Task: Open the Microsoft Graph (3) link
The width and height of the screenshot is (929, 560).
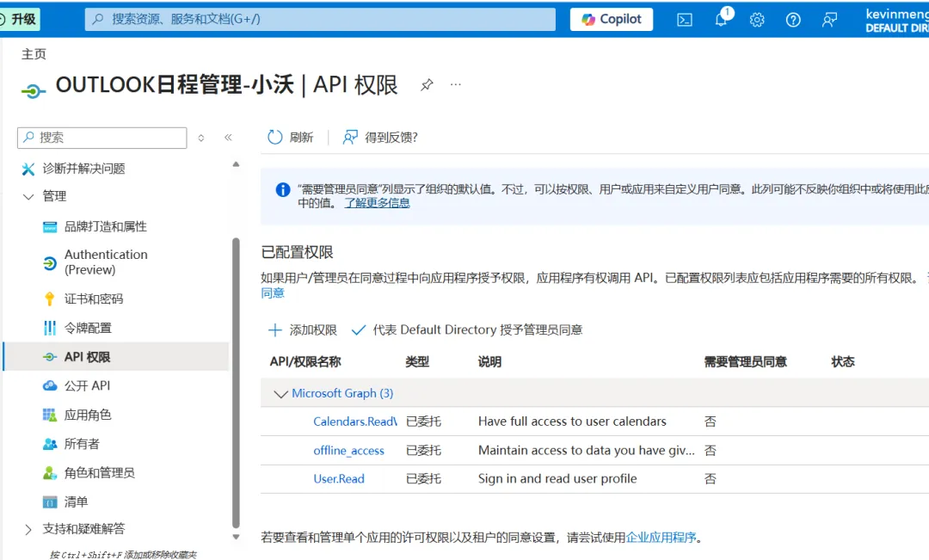Action: (341, 393)
